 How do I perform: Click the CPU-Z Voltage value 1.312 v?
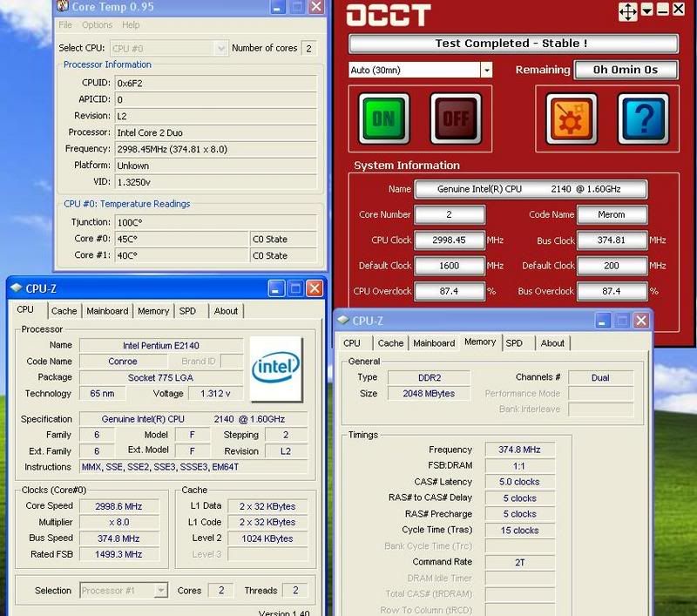pos(215,393)
